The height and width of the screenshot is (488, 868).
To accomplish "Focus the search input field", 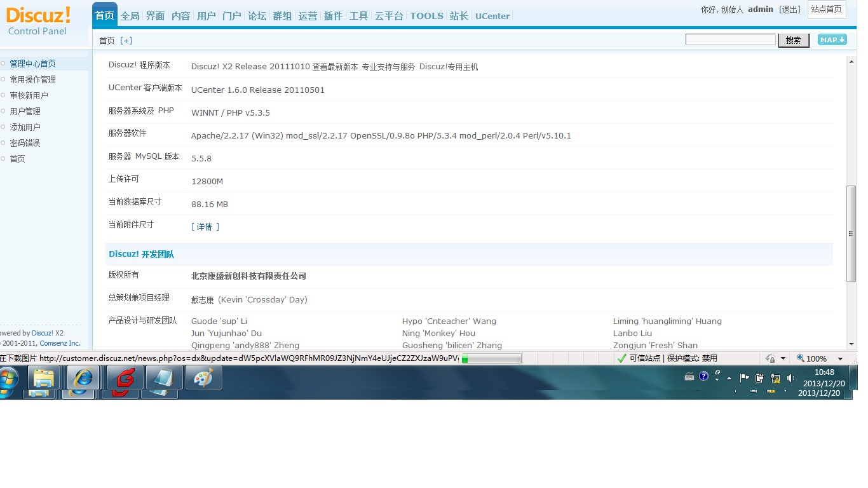I will [x=731, y=39].
